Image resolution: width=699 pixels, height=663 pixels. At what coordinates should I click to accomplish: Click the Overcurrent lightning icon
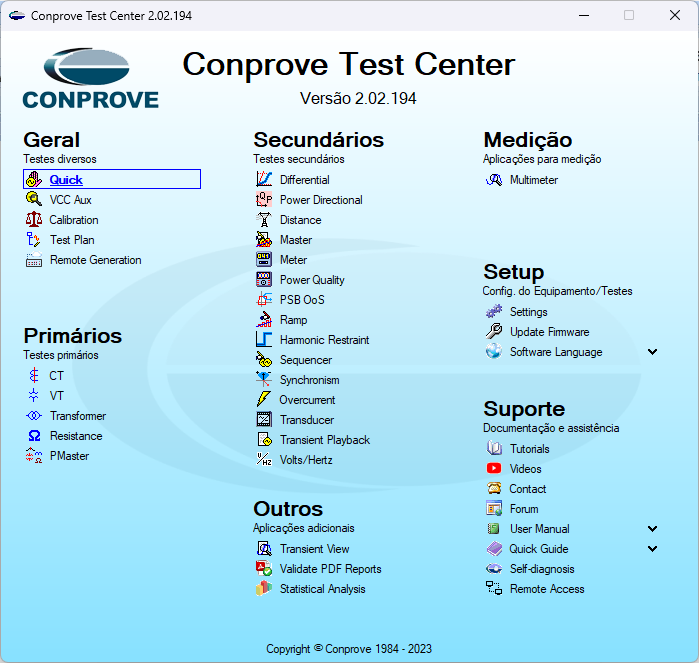[264, 399]
